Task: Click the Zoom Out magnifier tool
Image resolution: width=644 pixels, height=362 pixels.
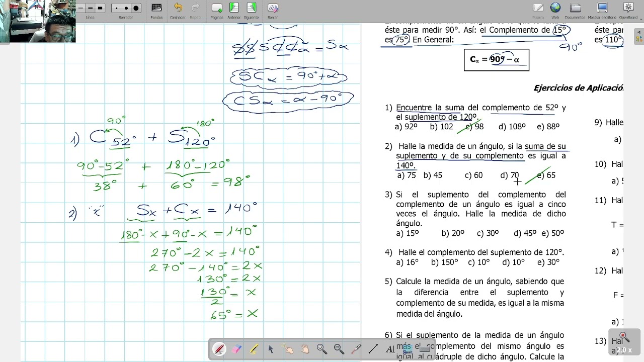Action: [339, 349]
